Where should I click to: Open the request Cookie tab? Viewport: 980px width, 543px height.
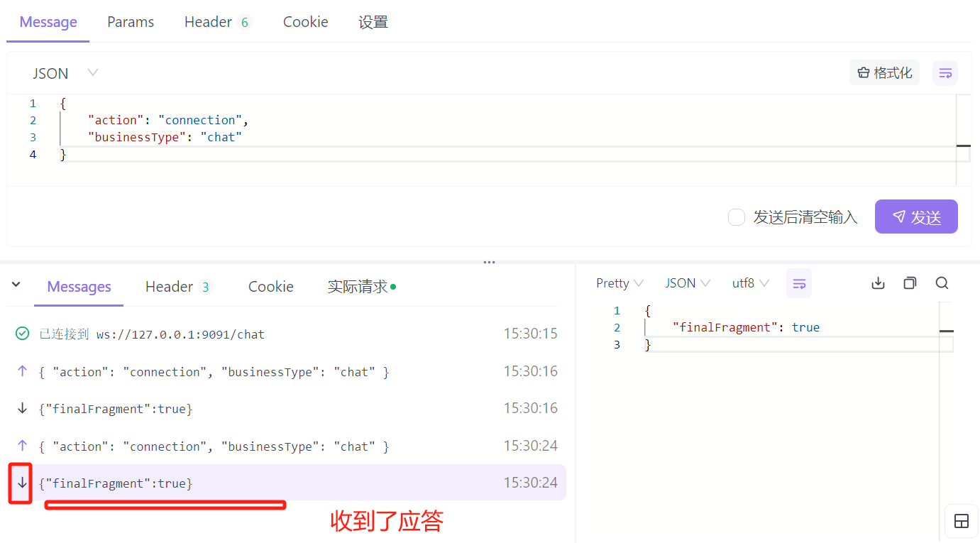pyautogui.click(x=306, y=22)
